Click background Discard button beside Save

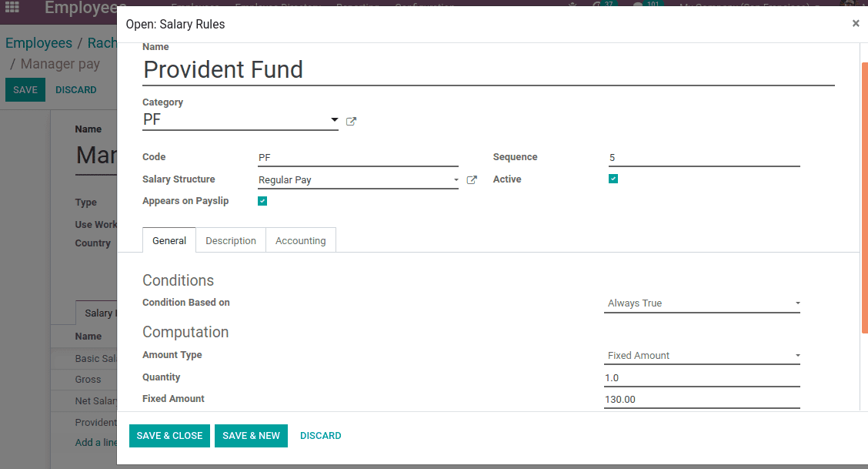click(x=76, y=89)
